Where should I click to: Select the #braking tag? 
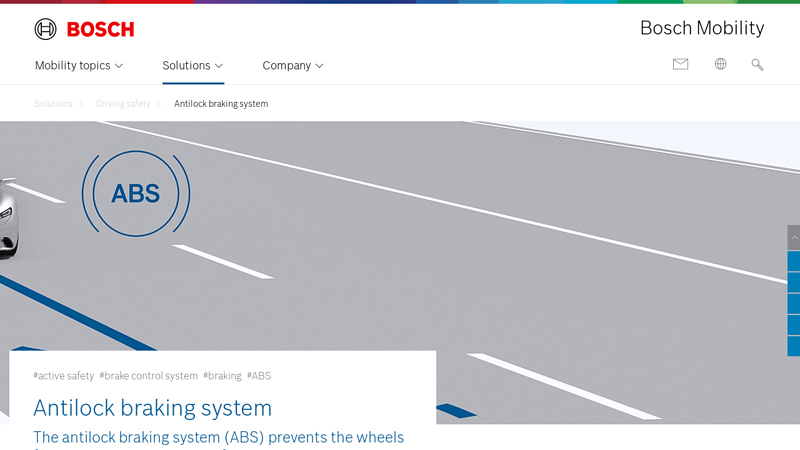pos(222,376)
